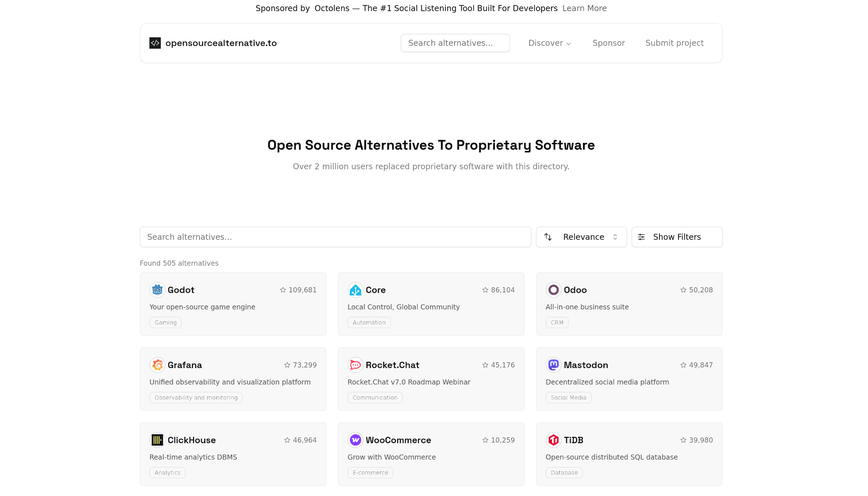Image resolution: width=868 pixels, height=496 pixels.
Task: Open the Submit project page
Action: pos(674,43)
